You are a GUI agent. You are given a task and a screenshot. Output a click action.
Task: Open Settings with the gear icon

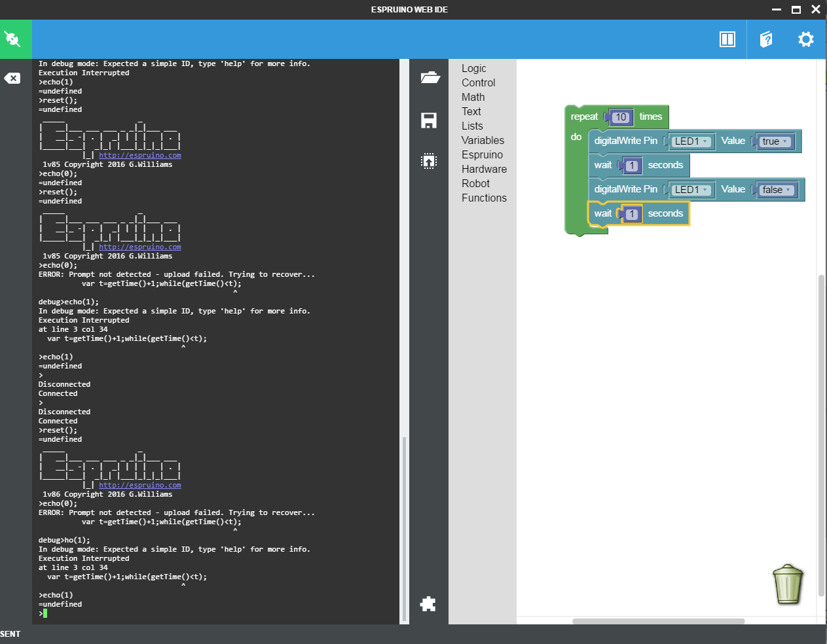pos(805,39)
